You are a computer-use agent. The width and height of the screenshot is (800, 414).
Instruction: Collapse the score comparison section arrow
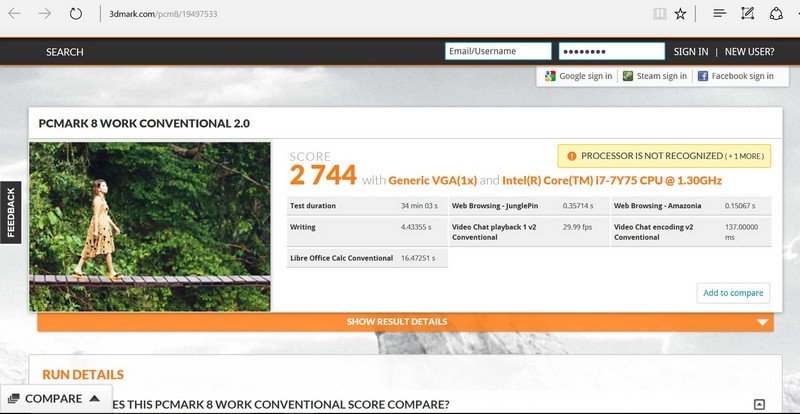click(759, 404)
